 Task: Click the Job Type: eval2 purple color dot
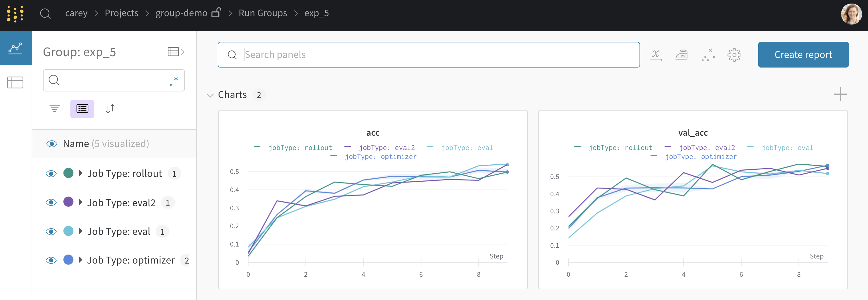pos(68,202)
